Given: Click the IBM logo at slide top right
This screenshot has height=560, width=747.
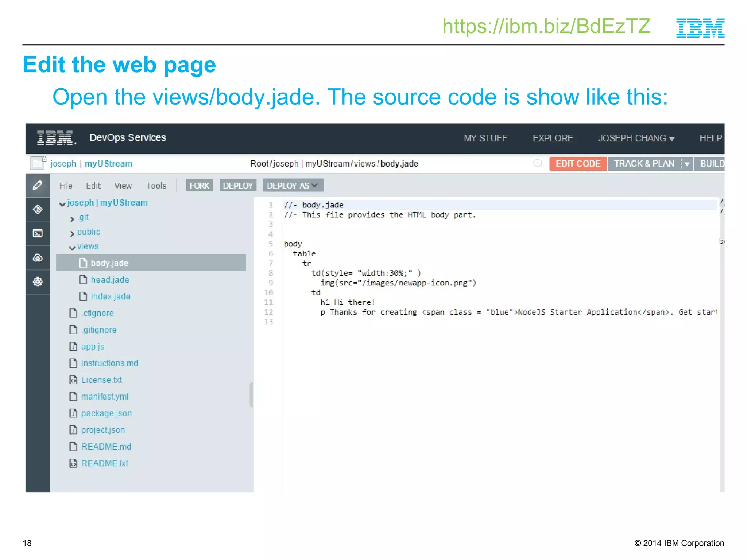Looking at the screenshot, I should 700,28.
